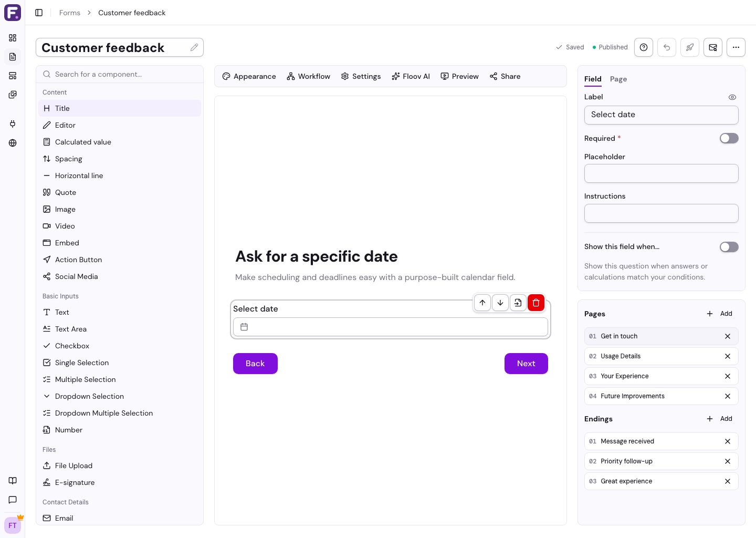The height and width of the screenshot is (538, 756).
Task: Switch to the Page tab
Action: (x=618, y=79)
